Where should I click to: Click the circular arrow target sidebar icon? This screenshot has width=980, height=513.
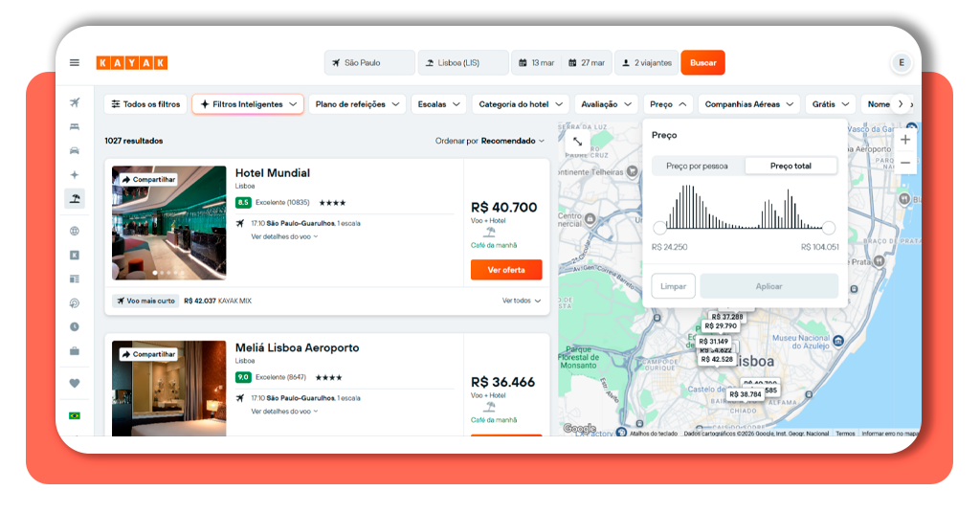tap(75, 303)
